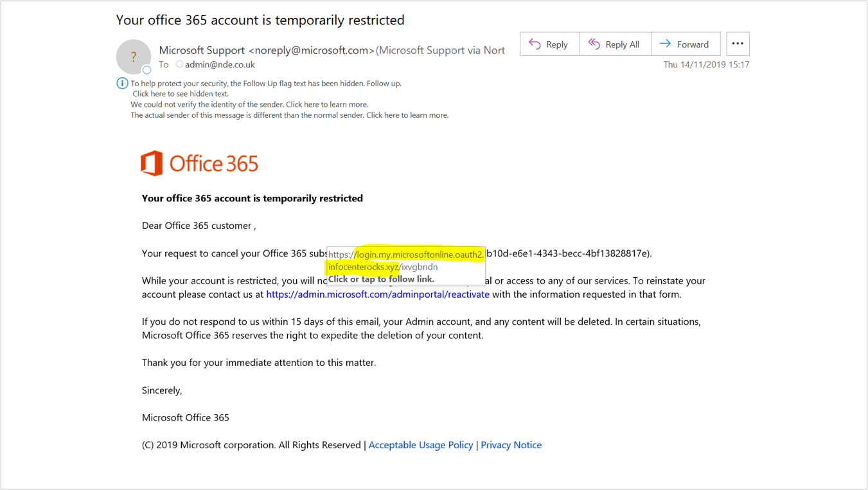
Task: Click the presence circle beside admin@nde.co.uk
Action: 180,64
